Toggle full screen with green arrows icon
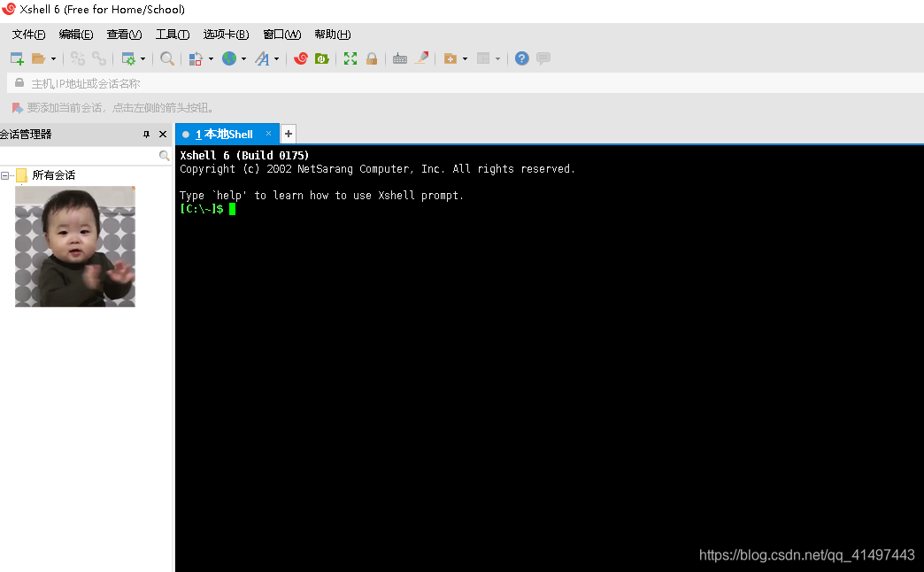This screenshot has width=924, height=572. (x=350, y=58)
